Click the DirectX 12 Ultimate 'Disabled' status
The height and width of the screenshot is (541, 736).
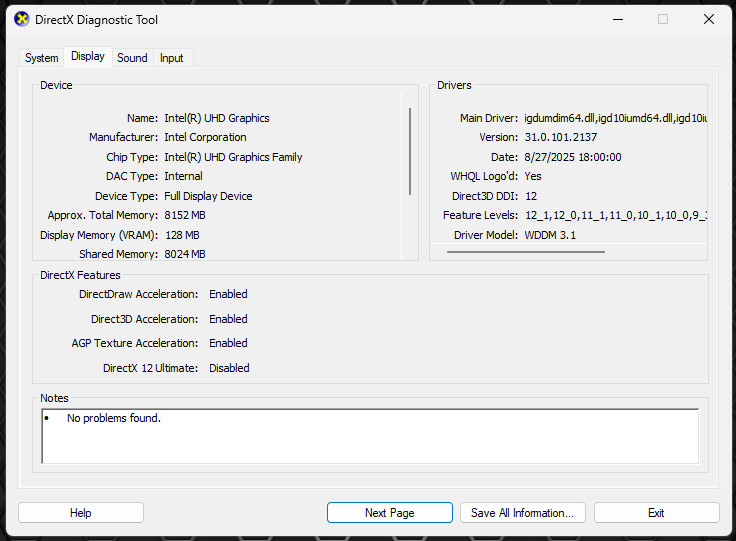tap(229, 368)
